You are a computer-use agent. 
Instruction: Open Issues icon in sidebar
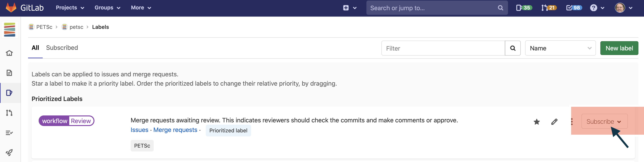tap(9, 93)
